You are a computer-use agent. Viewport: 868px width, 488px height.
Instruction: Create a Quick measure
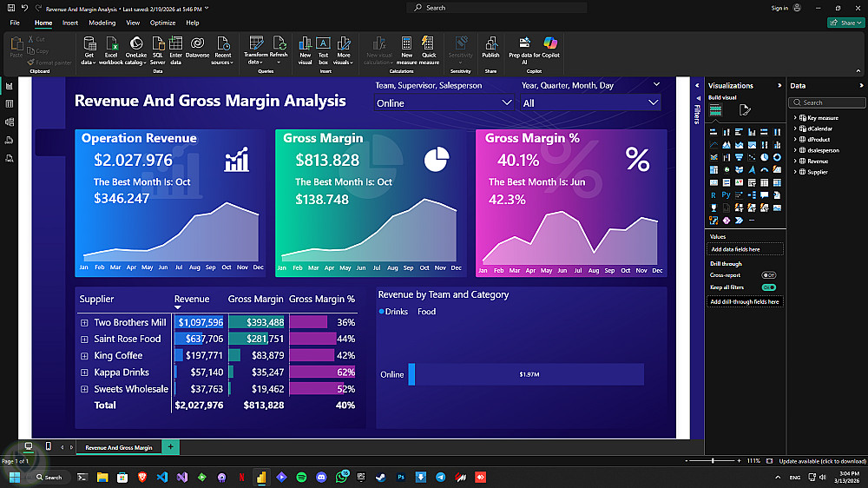click(x=429, y=50)
